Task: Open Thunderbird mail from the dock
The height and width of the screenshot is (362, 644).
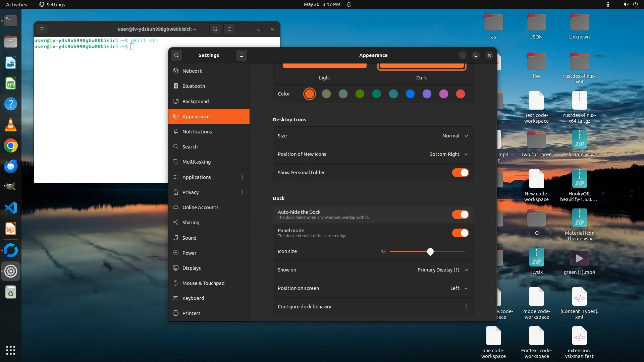Action: click(11, 167)
